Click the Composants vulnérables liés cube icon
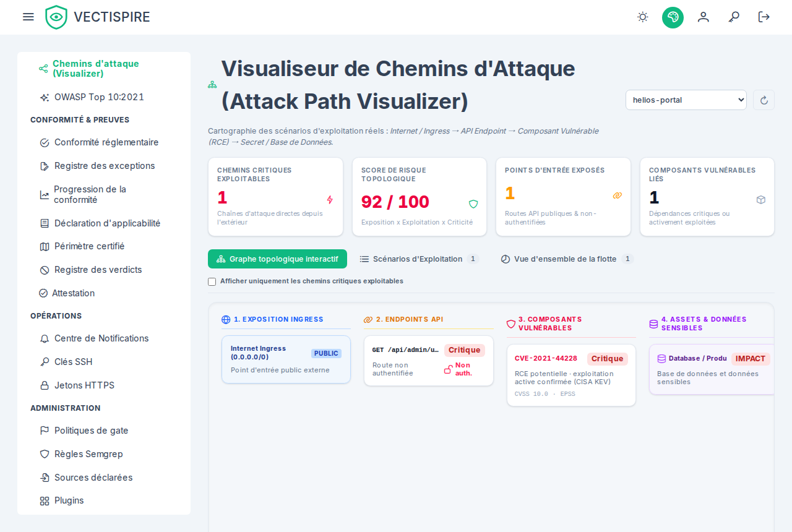Viewport: 792px width, 532px height. click(761, 200)
